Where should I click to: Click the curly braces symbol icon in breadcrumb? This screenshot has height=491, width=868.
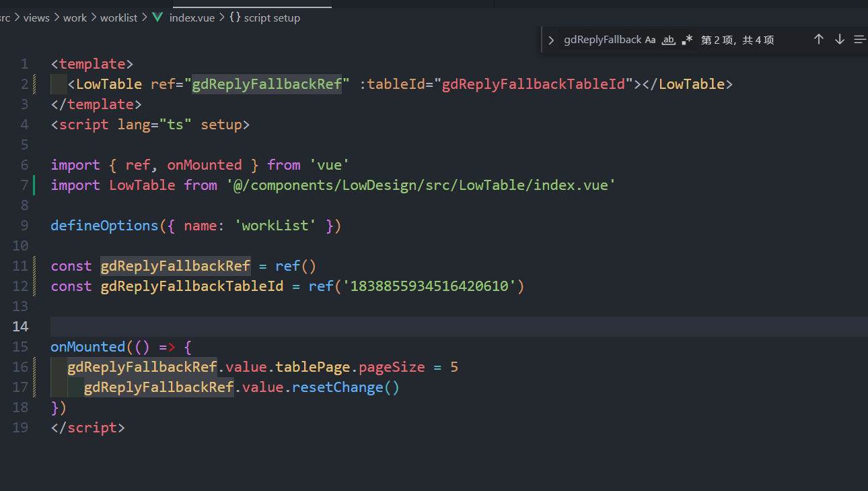[235, 18]
